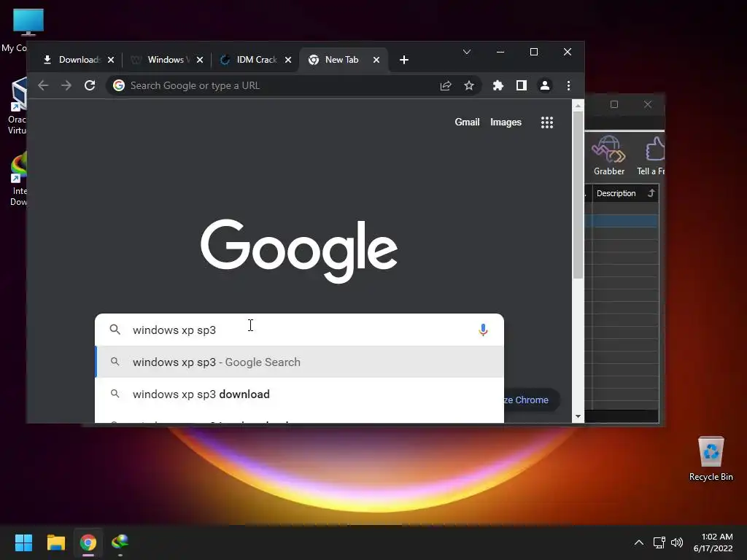This screenshot has width=747, height=560.
Task: Open the Images link
Action: (506, 122)
